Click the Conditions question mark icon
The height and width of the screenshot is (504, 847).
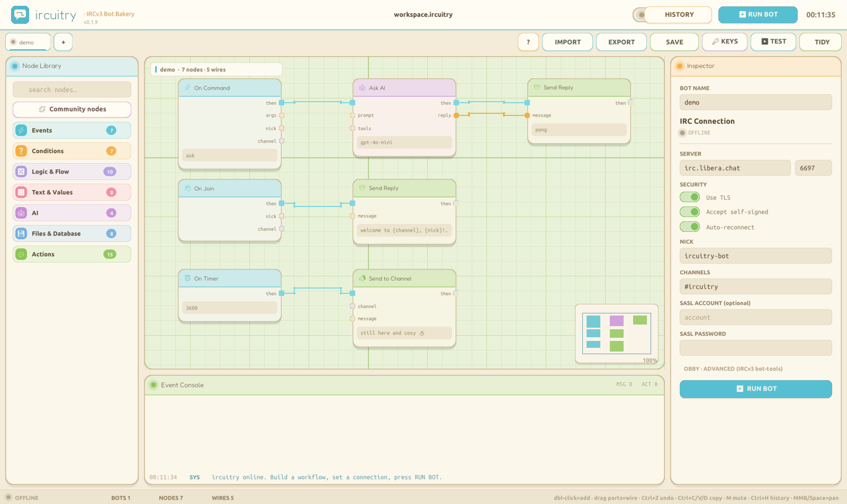point(21,151)
